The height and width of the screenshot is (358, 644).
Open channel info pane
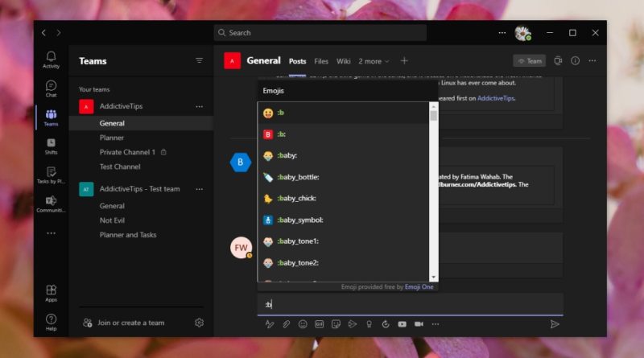[575, 61]
